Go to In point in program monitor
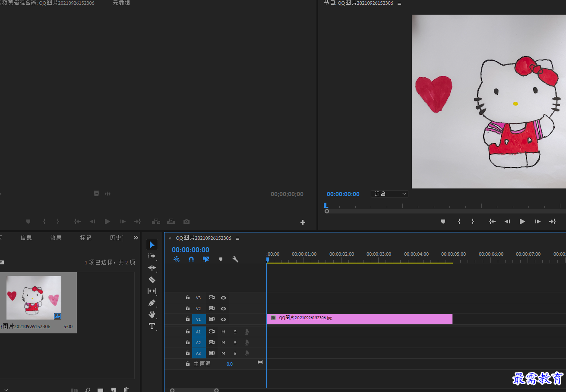Viewport: 566px width, 392px height. [x=492, y=222]
